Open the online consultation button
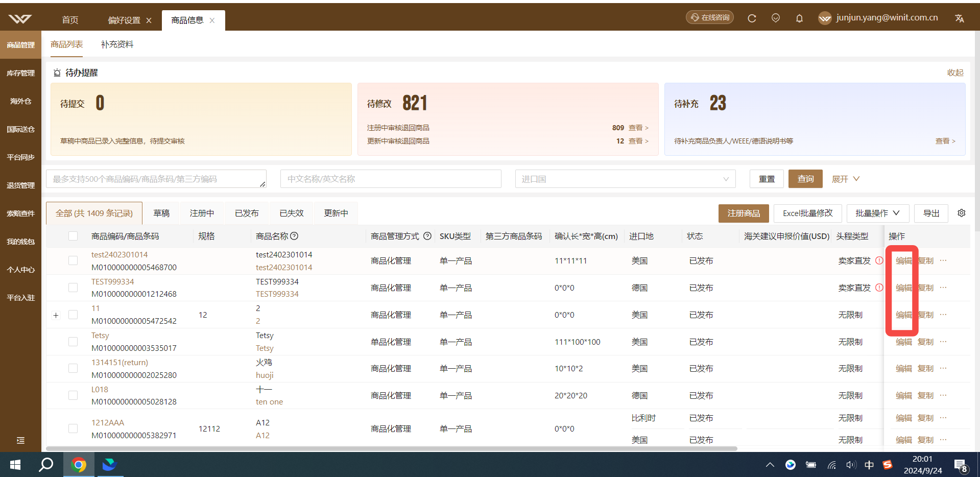 [710, 17]
